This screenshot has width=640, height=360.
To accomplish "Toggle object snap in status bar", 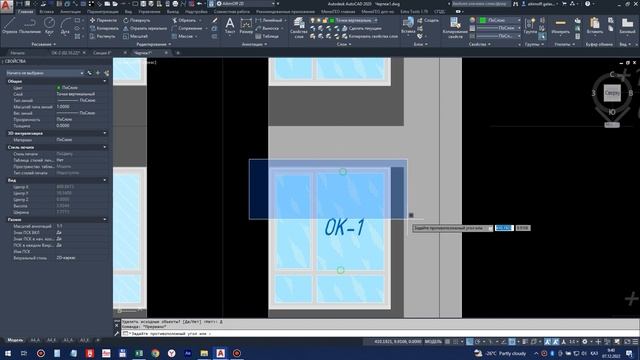I will coord(512,342).
